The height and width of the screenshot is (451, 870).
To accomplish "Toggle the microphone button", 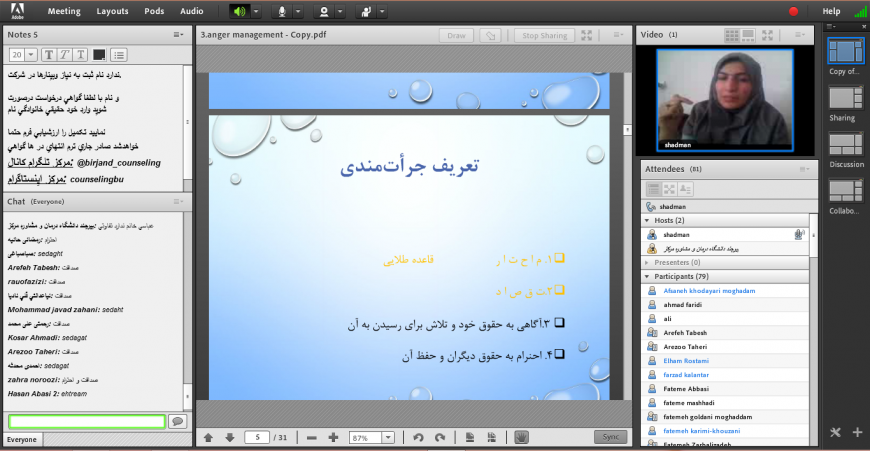I will [282, 11].
